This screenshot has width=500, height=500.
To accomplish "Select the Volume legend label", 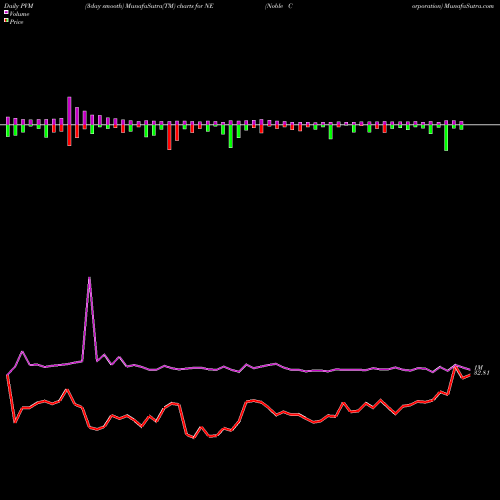I will [19, 14].
